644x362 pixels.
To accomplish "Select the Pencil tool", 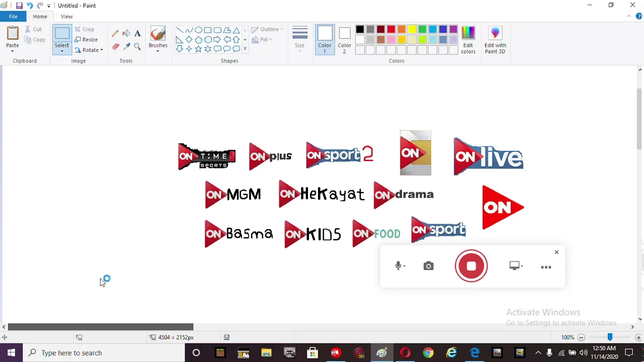I will point(115,33).
